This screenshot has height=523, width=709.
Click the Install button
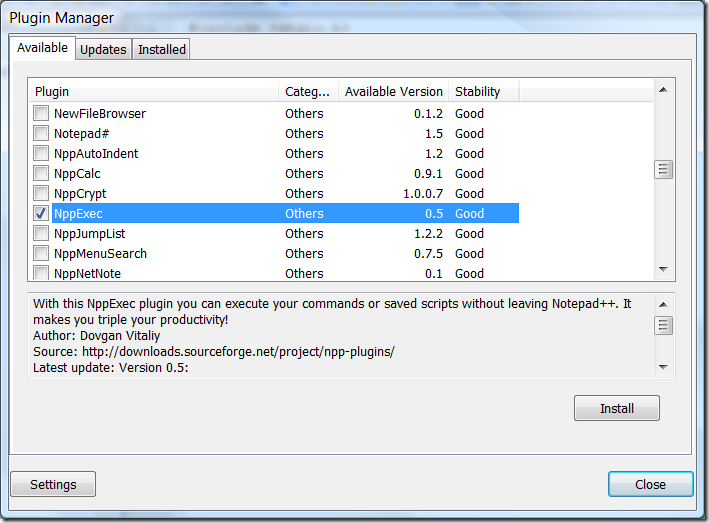617,408
